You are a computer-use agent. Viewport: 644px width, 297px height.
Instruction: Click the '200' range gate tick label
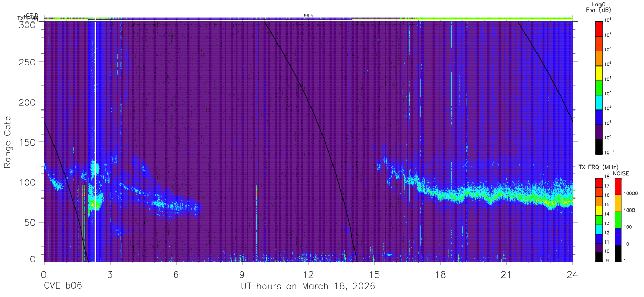pyautogui.click(x=28, y=102)
